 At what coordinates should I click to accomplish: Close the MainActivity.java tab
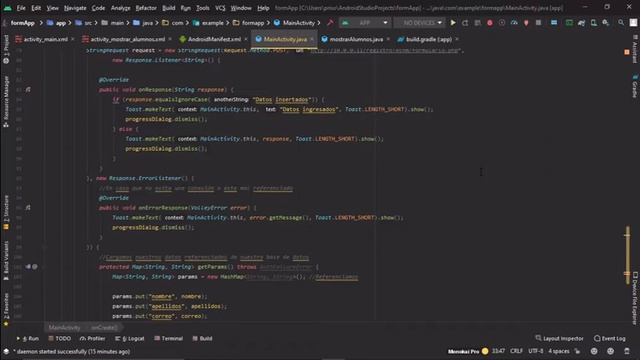pos(312,39)
